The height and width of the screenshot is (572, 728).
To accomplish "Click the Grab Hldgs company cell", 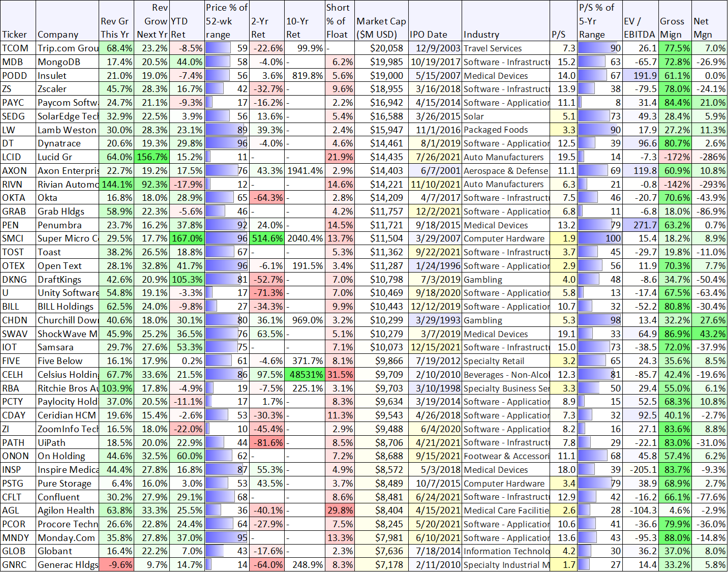I will point(68,212).
